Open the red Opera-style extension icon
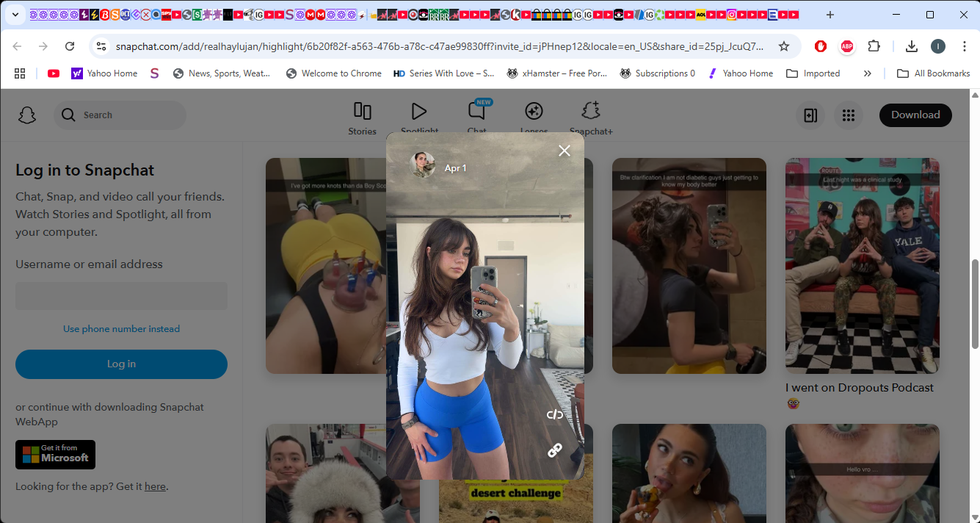This screenshot has width=980, height=523. click(x=821, y=46)
